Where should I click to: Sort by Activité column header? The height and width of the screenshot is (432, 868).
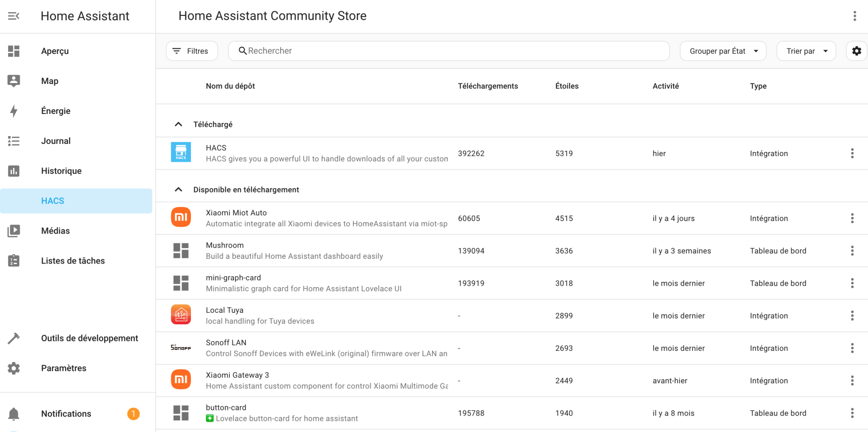click(665, 86)
